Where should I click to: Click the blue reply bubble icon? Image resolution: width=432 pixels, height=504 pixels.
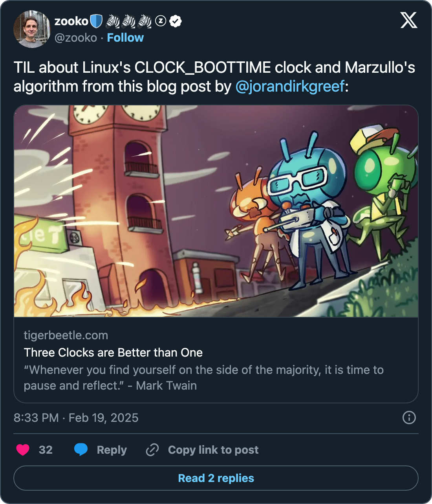(81, 449)
